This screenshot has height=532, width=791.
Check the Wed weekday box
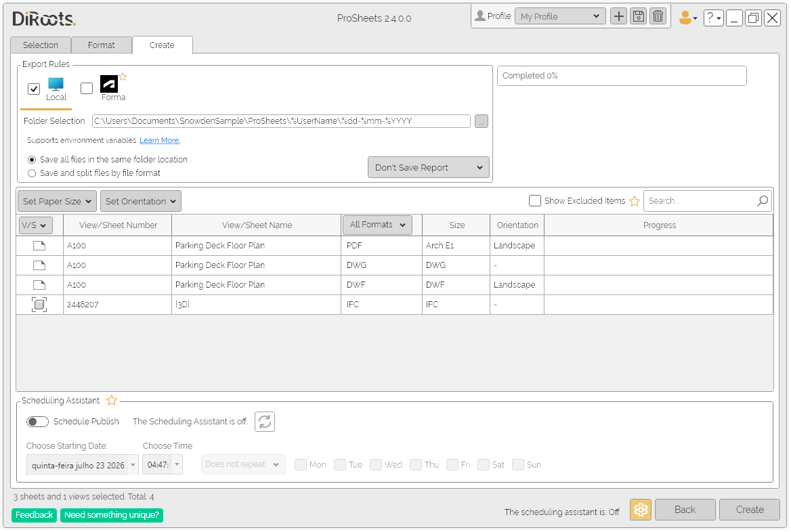(x=376, y=465)
